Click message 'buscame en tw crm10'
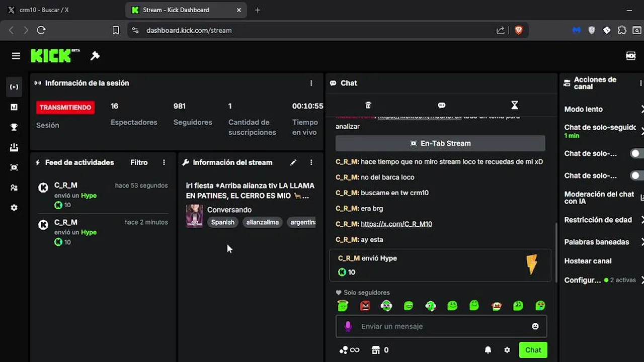Viewport: 644px width, 362px height. 394,193
